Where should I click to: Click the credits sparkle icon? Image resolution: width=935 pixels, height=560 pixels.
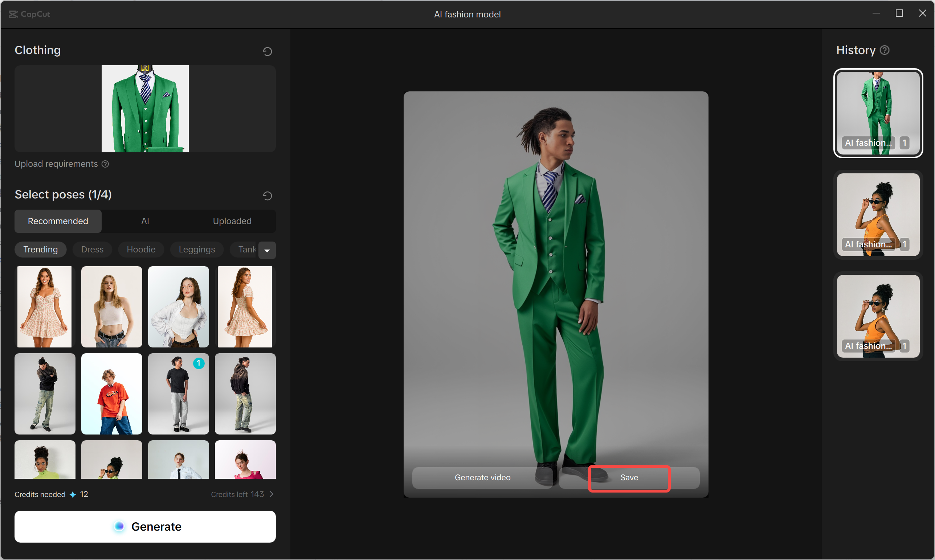coord(73,494)
